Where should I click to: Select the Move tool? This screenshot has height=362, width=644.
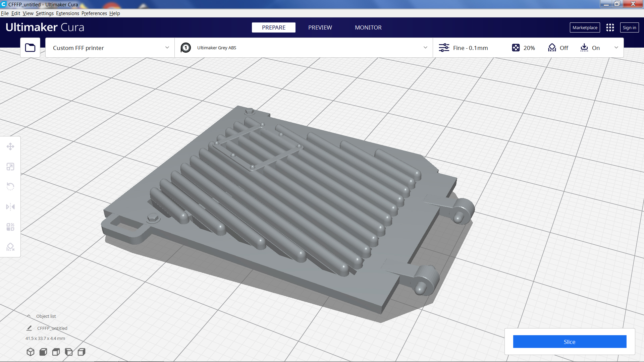[10, 146]
